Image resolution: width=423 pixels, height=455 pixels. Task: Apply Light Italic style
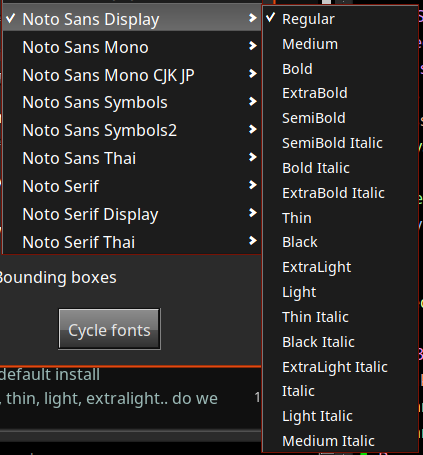340,416
